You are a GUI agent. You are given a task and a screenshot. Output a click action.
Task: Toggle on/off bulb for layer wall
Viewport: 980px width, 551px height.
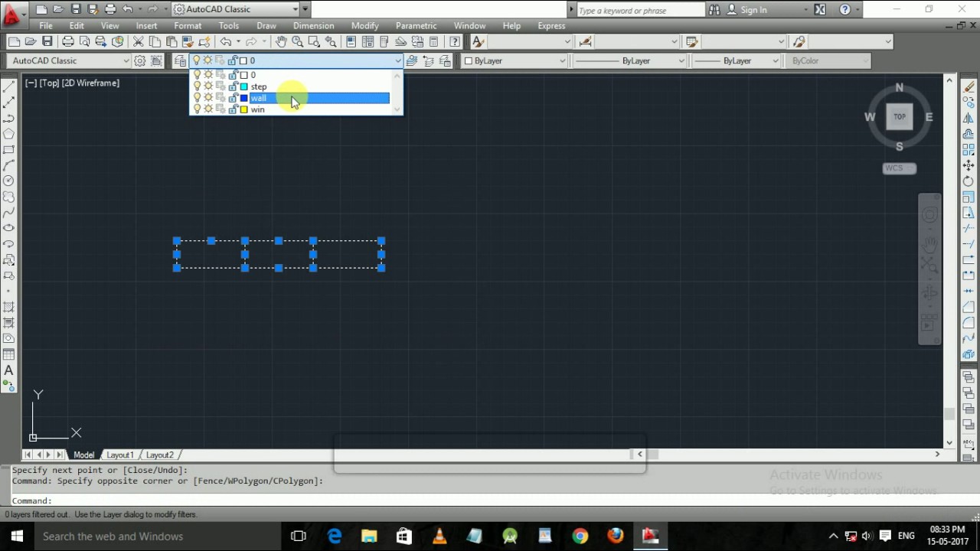(197, 98)
